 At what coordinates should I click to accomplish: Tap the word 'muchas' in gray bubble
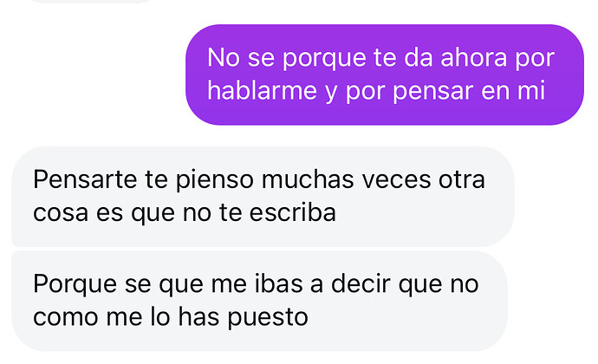point(308,179)
